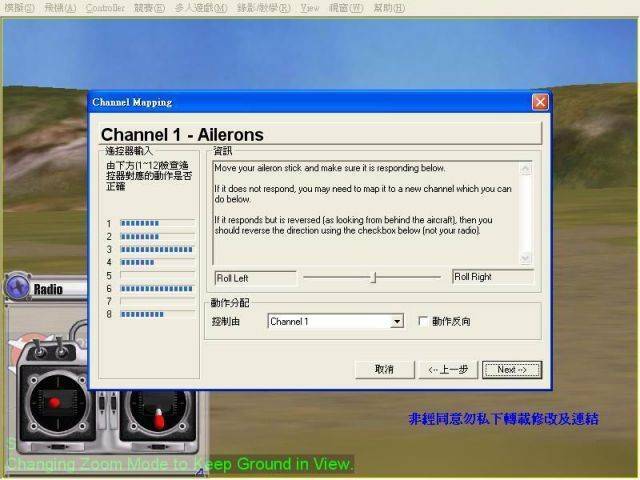Click the channel 4 input level bar
640x480 pixels.
(x=158, y=262)
